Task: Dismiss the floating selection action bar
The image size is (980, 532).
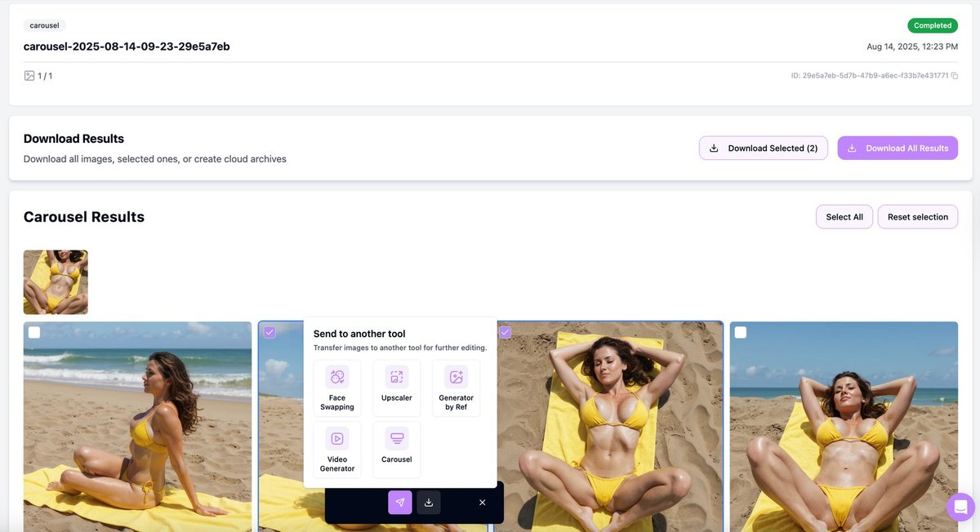Action: [483, 503]
